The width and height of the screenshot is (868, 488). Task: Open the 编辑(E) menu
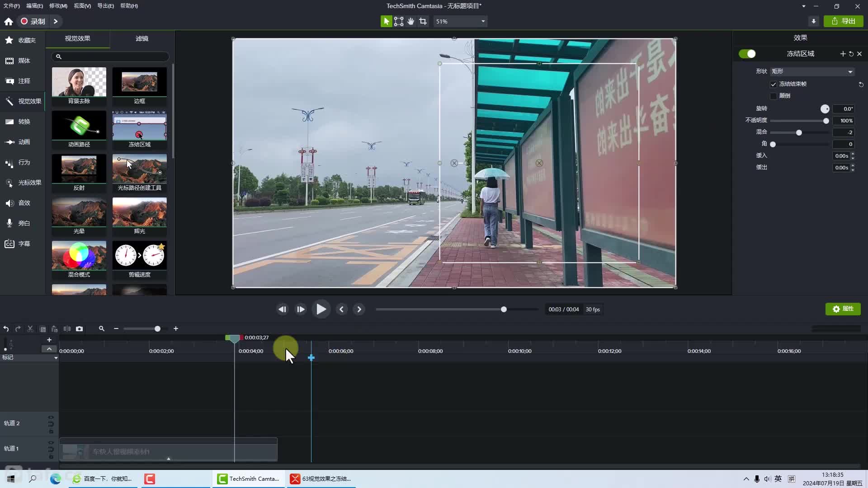click(x=34, y=6)
